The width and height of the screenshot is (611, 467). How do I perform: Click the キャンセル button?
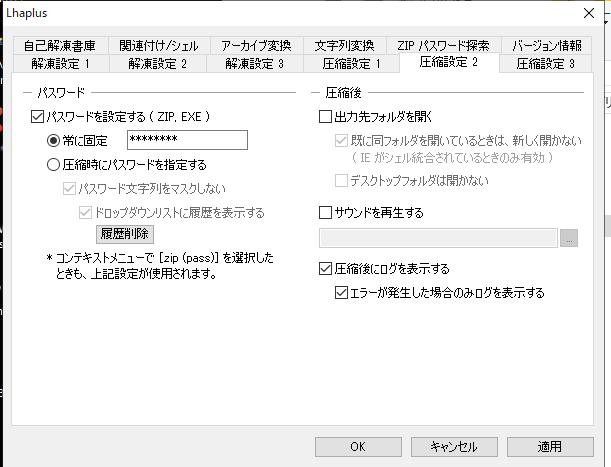tap(454, 447)
